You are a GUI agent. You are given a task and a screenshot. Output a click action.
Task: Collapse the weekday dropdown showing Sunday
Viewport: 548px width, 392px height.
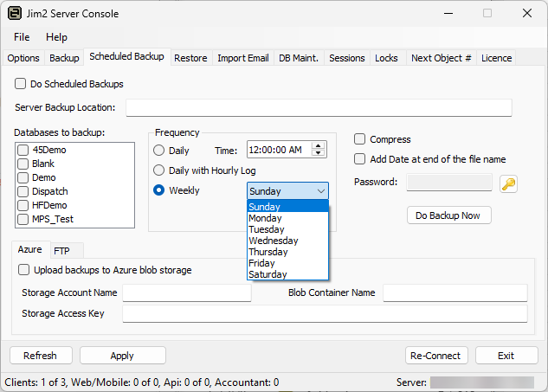(x=320, y=190)
